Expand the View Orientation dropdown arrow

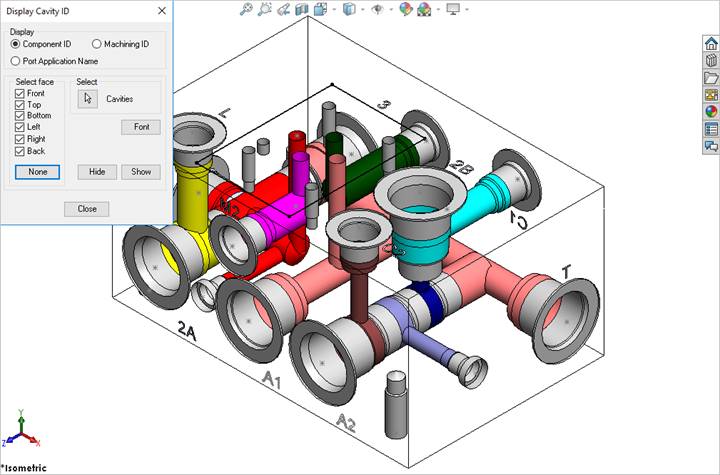coord(335,9)
